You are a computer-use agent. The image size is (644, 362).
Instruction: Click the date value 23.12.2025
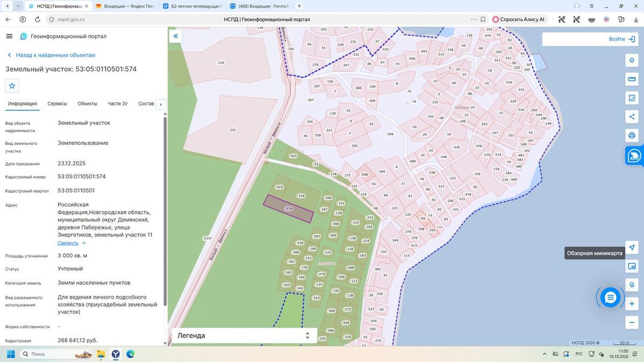71,164
